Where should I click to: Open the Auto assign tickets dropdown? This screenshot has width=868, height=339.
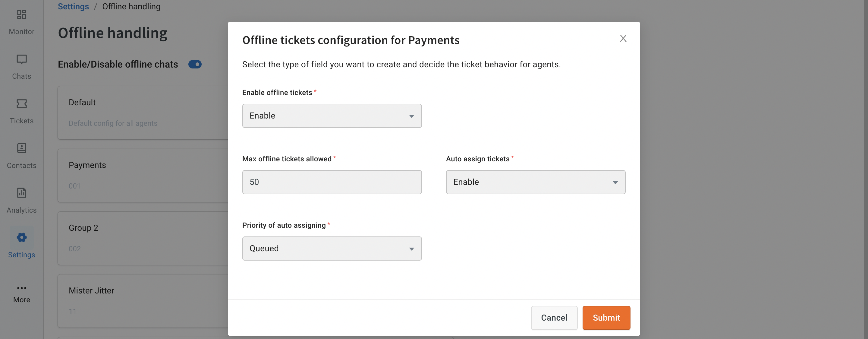[x=536, y=182]
